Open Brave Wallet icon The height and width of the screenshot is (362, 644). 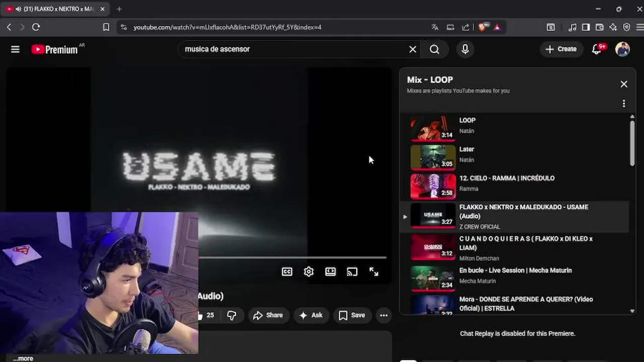(599, 27)
